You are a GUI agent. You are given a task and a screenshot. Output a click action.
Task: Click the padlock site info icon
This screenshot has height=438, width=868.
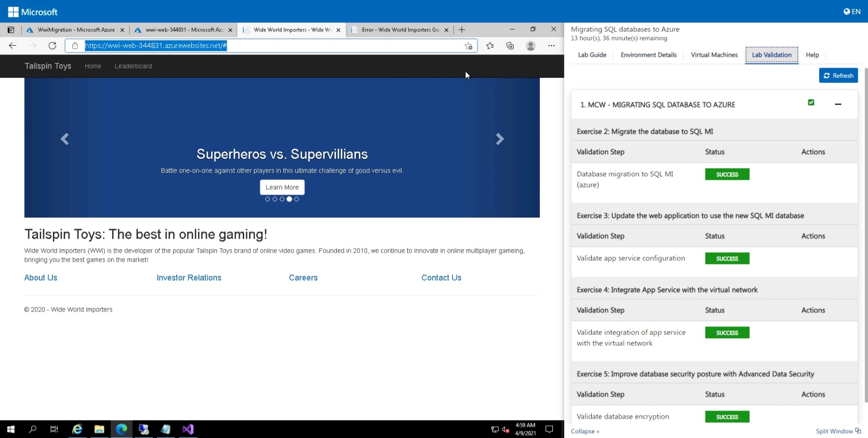tap(75, 46)
